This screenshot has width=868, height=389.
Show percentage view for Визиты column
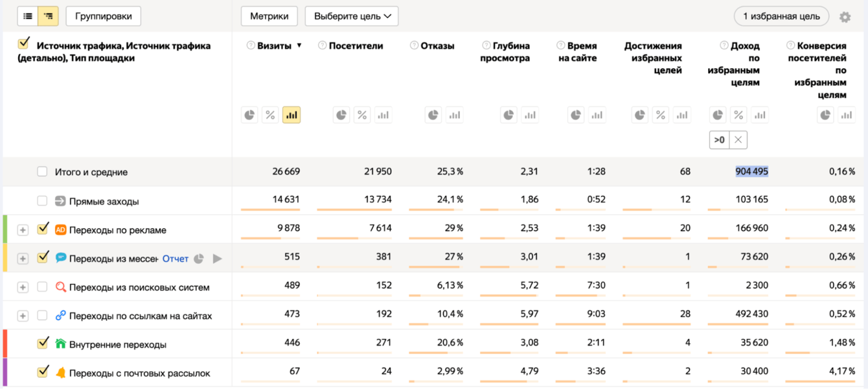click(270, 115)
